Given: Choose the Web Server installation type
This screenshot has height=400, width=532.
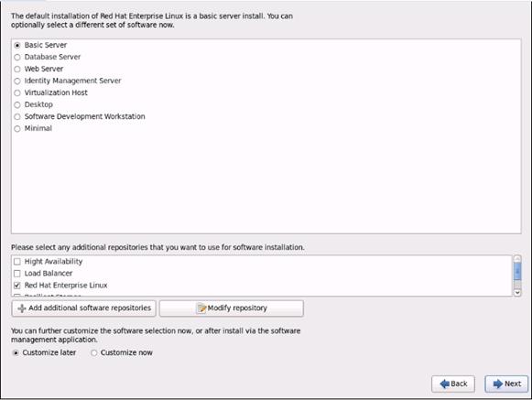Looking at the screenshot, I should pos(17,70).
